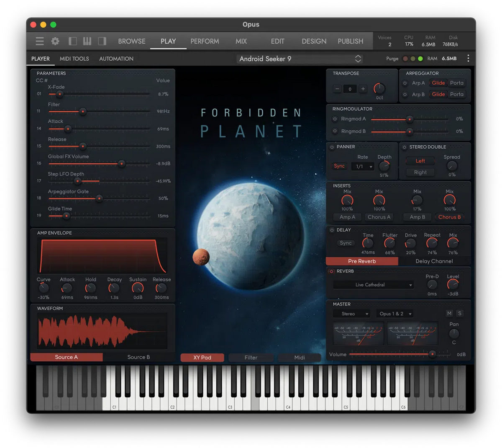The image size is (502, 448).
Task: Open the Android Seeker 9 preset selector
Action: point(299,59)
